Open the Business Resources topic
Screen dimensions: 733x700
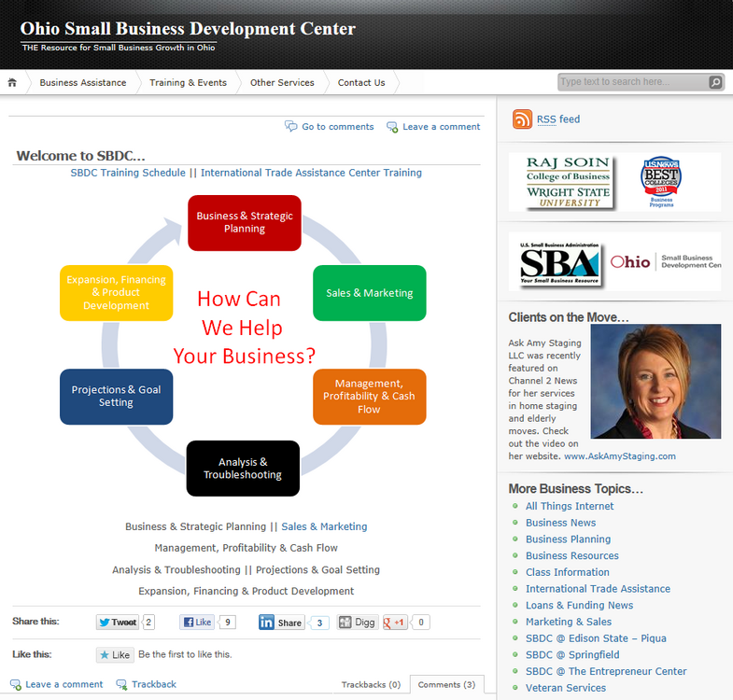click(572, 555)
